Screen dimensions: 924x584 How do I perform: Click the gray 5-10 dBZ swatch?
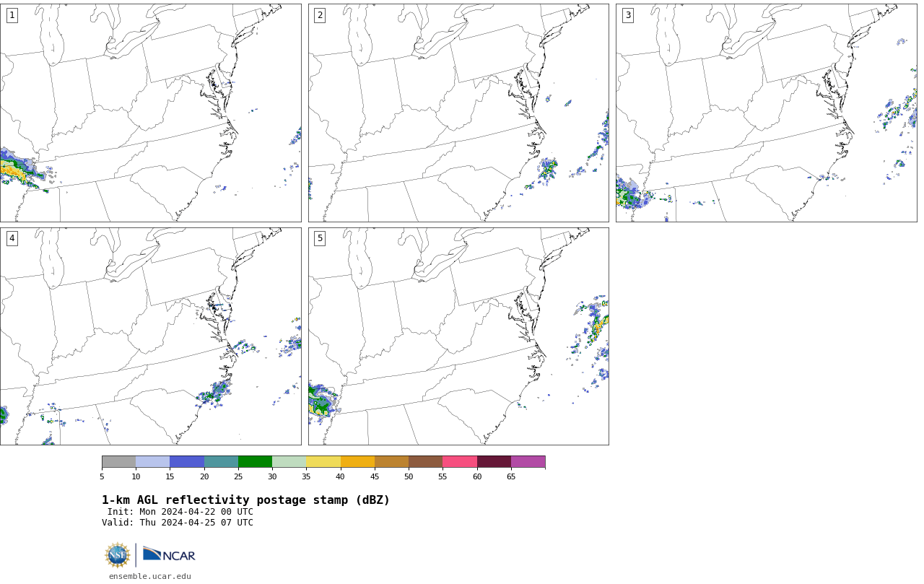(118, 462)
